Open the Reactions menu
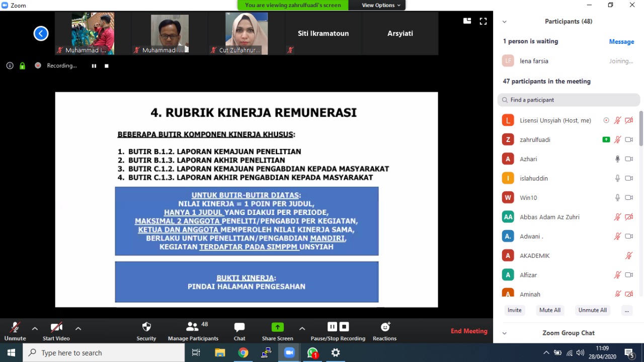Image resolution: width=644 pixels, height=362 pixels. [x=385, y=331]
